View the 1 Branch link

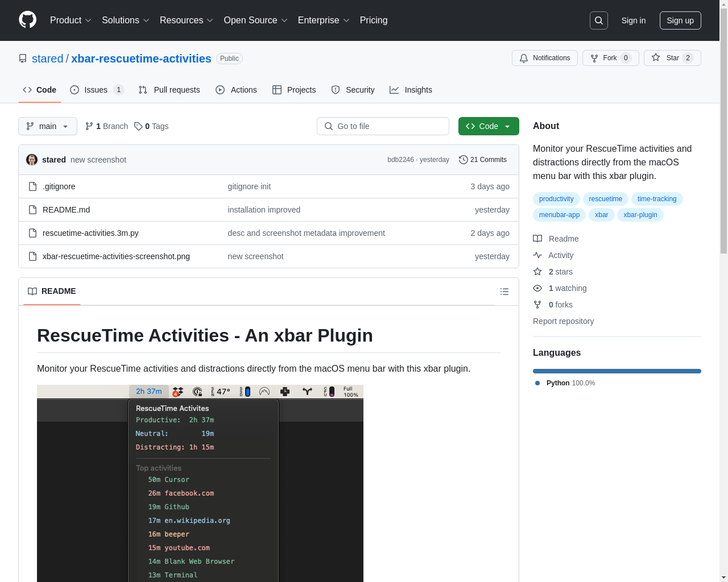click(106, 126)
